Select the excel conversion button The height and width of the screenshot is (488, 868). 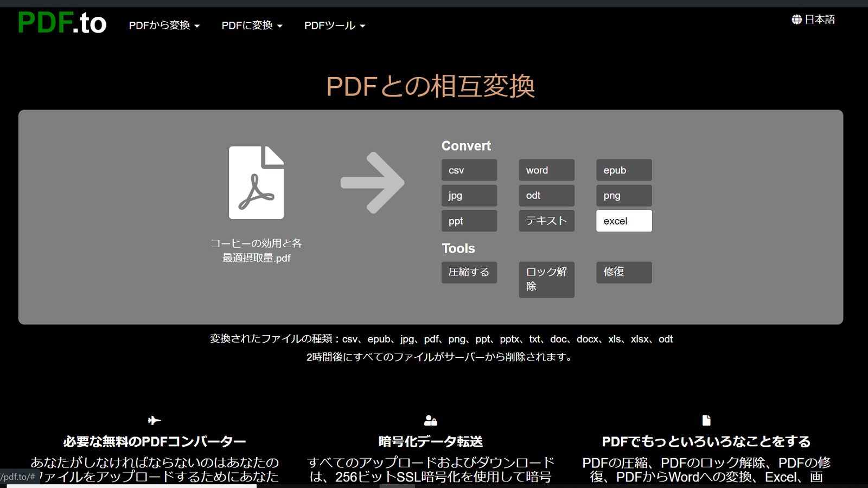(624, 221)
